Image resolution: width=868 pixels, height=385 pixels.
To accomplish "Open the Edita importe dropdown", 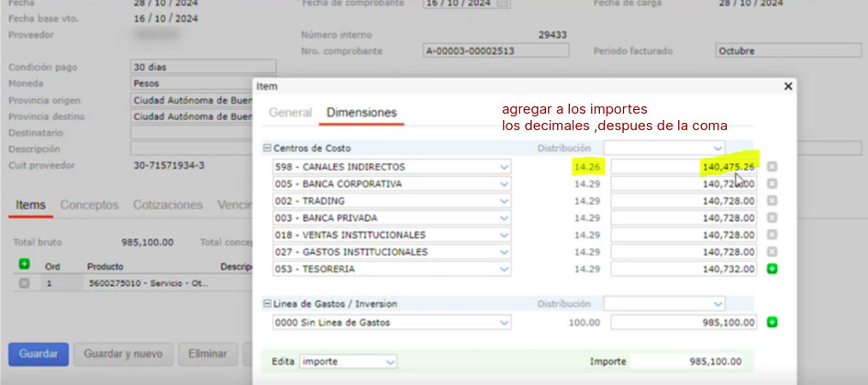I will tap(348, 362).
